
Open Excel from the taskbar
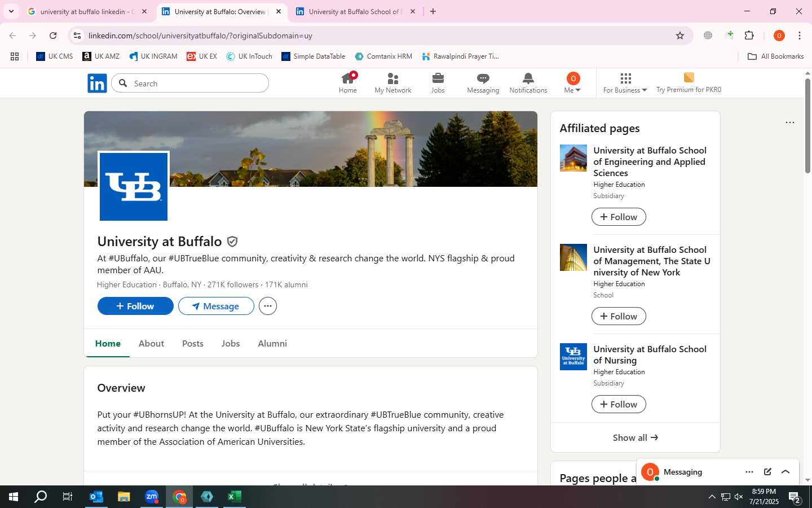235,497
